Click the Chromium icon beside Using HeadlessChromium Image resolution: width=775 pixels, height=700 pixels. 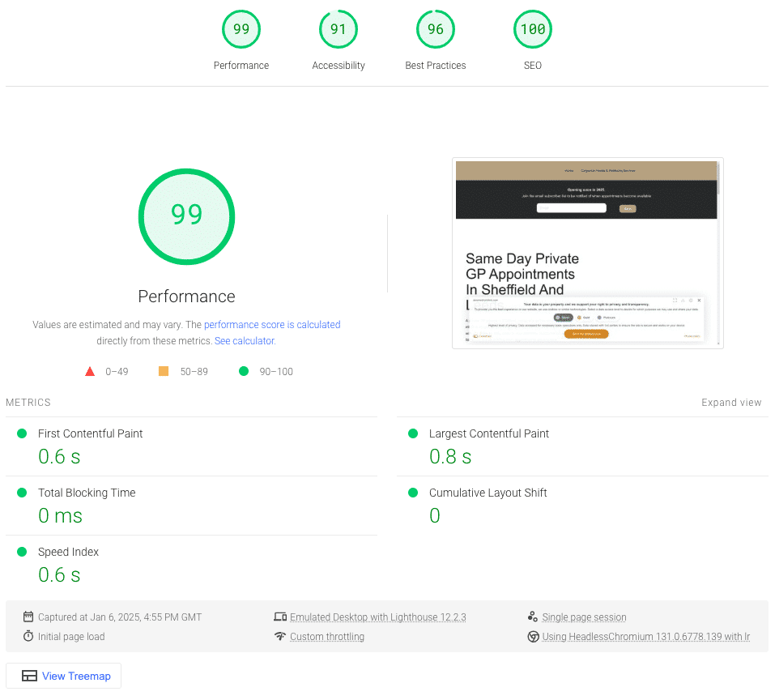[x=533, y=636]
